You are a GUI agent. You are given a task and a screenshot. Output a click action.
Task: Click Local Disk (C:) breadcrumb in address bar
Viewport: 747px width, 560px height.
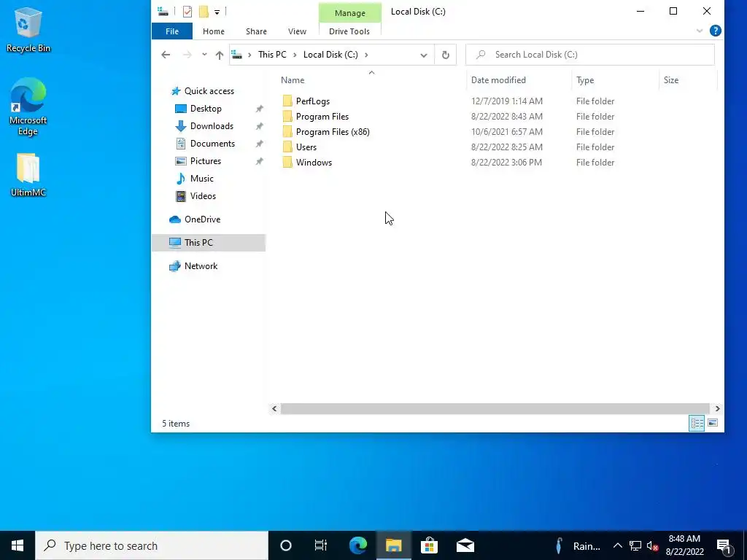tap(330, 55)
